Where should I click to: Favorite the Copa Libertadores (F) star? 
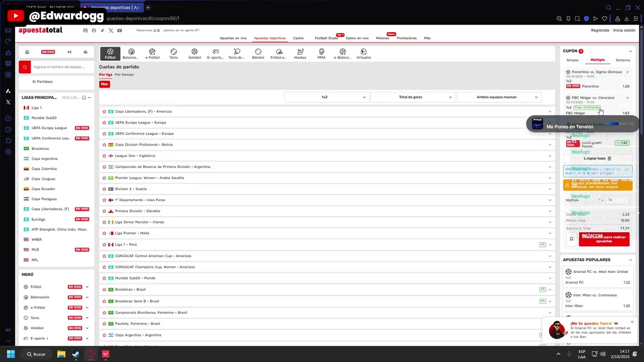click(104, 112)
